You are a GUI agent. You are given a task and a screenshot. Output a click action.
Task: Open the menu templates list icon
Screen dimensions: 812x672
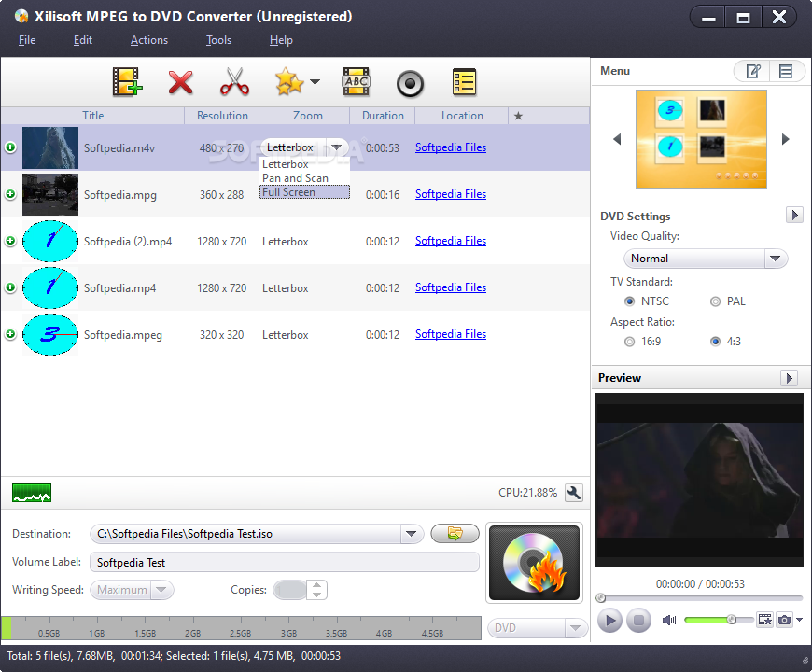coord(786,71)
